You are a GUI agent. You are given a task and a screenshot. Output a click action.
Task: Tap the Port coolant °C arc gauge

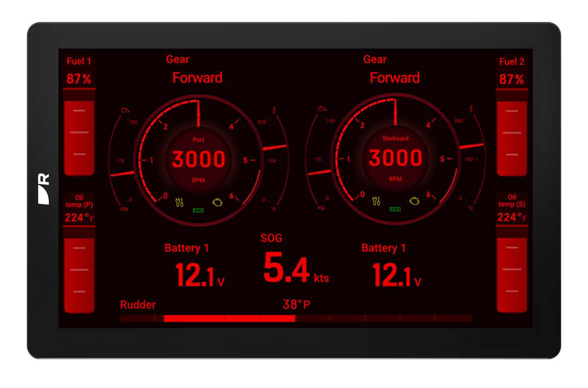[x=276, y=160]
